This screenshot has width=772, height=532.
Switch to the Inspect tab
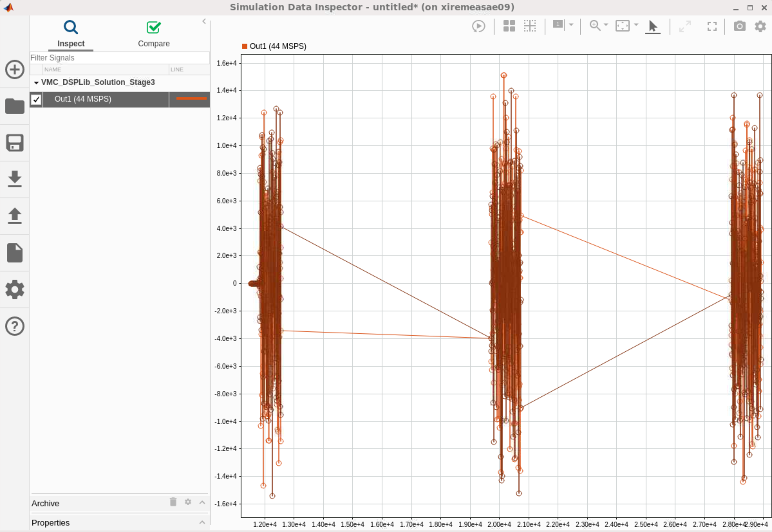tap(71, 35)
